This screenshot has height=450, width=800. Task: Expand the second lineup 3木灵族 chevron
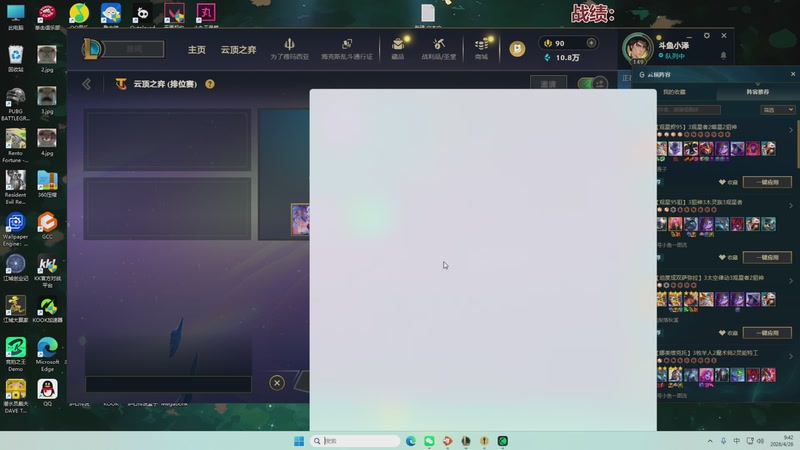pos(791,206)
